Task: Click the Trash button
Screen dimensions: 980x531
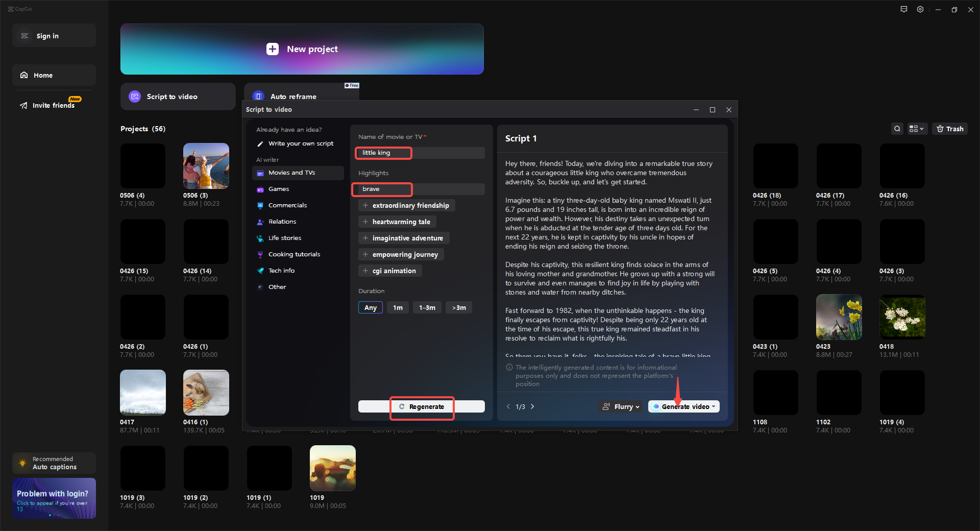Action: click(950, 129)
